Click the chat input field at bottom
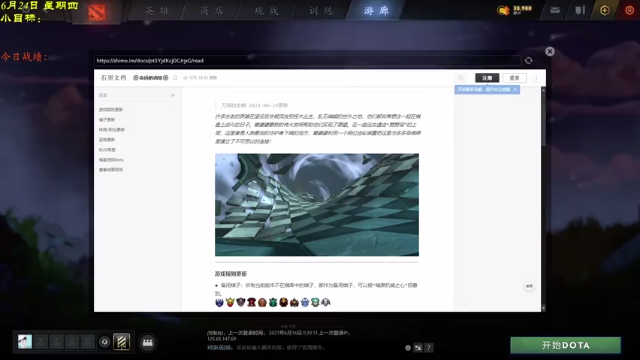Viewport: 640px width, 360px height. click(x=304, y=348)
